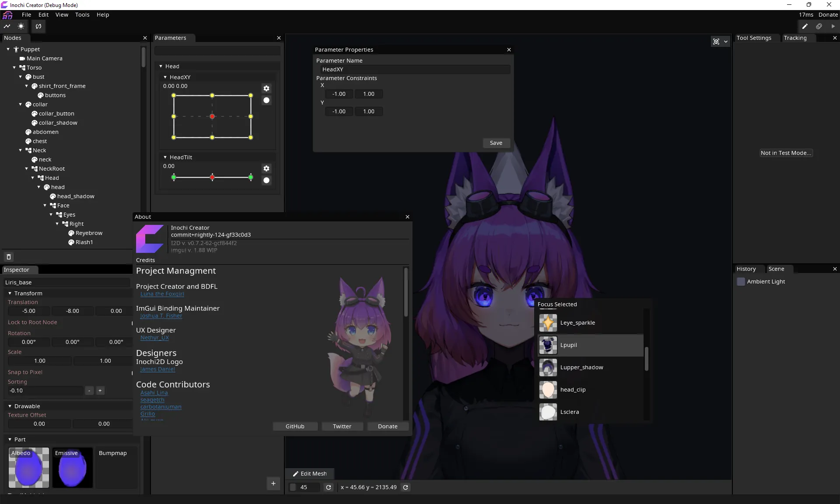The width and height of the screenshot is (840, 504).
Task: Open the Tools menu
Action: (x=82, y=15)
